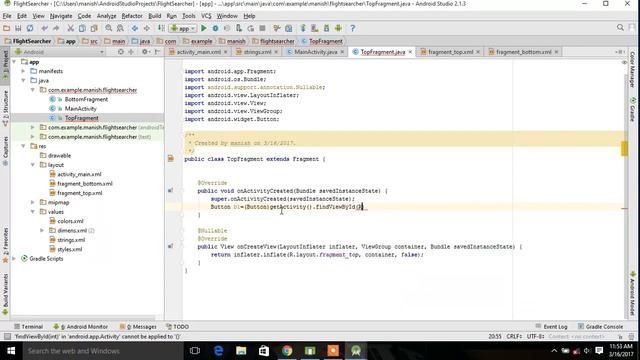Expand Gradle Scripts node
640x360 pixels.
[14, 259]
